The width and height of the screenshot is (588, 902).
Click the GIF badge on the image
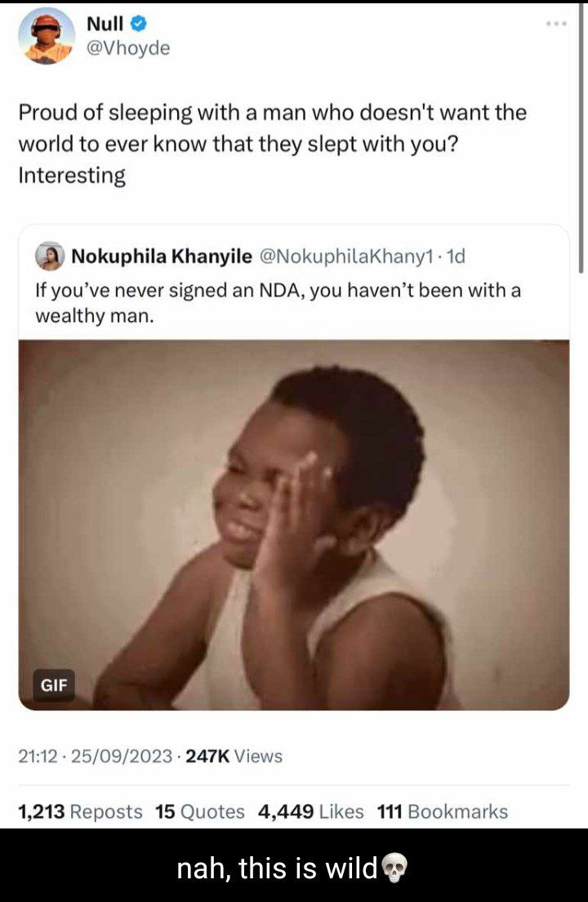(x=54, y=685)
